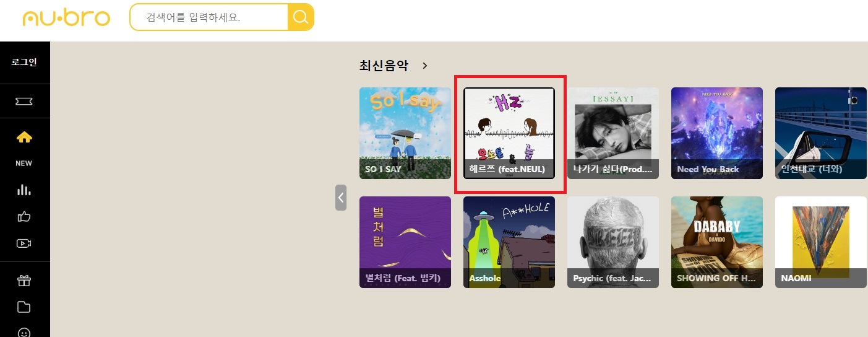Click the 로그인 login item
Image resolution: width=868 pixels, height=337 pixels.
(x=24, y=62)
